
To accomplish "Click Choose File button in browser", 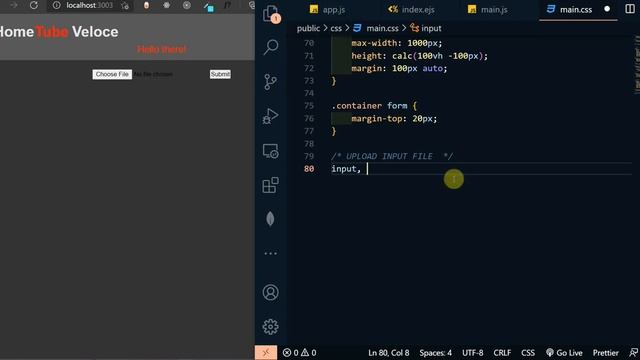I will click(x=112, y=74).
